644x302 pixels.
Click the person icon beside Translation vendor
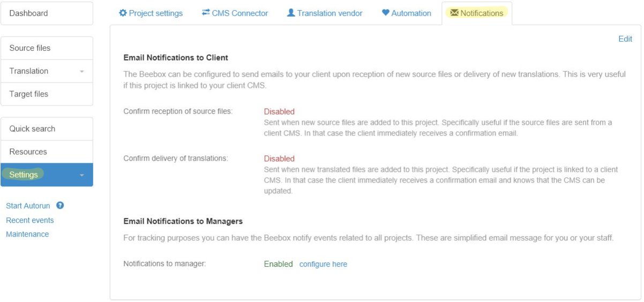[x=291, y=13]
